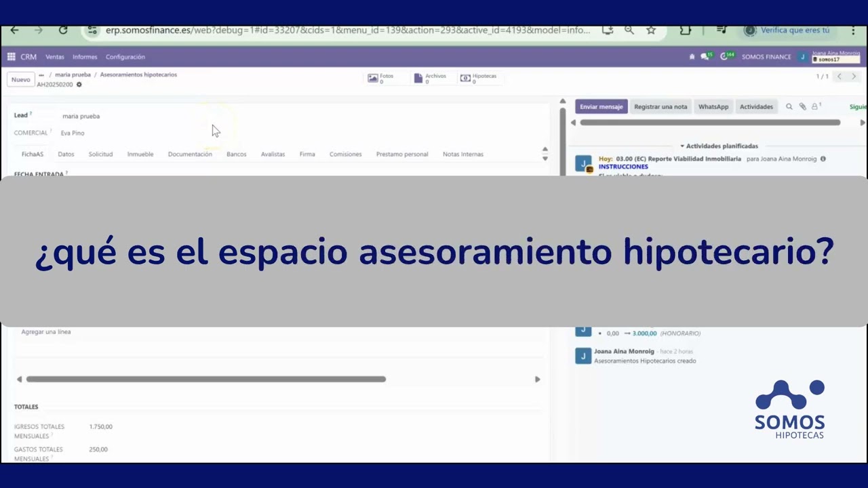Click the chatter horizontal scrollbar
This screenshot has width=868, height=488.
click(710, 123)
